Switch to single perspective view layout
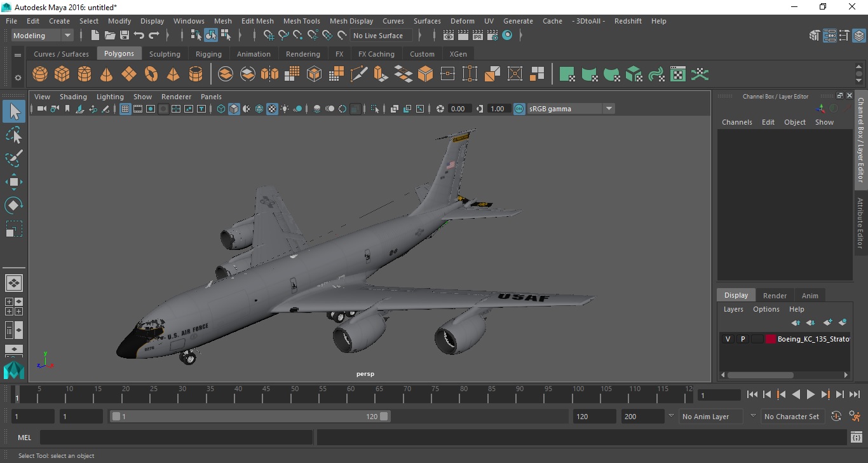Viewport: 868px width, 463px height. pyautogui.click(x=14, y=282)
